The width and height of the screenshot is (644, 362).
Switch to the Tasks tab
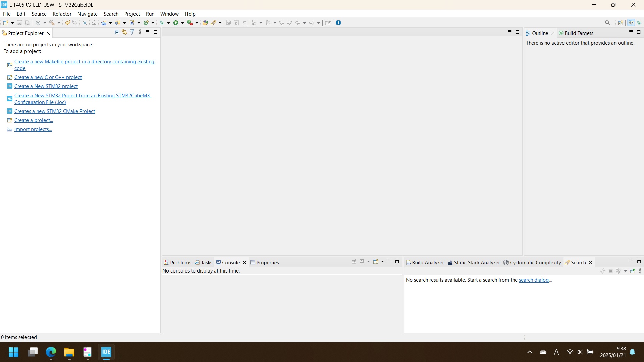(x=203, y=262)
